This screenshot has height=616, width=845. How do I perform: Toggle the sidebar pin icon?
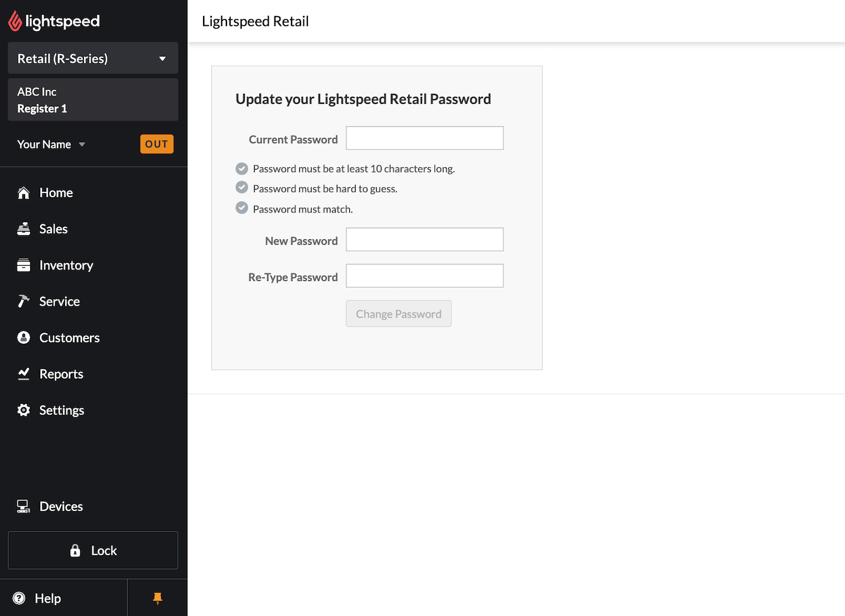[x=157, y=598]
